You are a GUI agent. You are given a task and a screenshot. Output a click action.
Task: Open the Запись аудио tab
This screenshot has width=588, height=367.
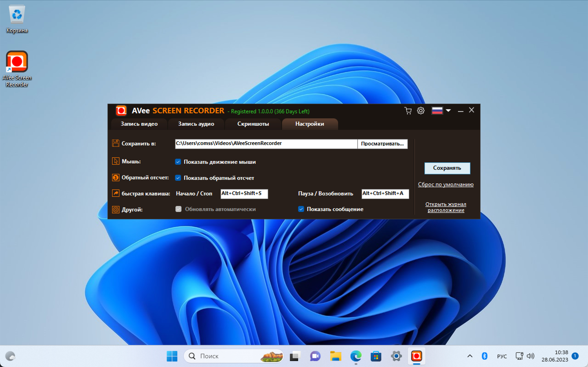click(196, 124)
